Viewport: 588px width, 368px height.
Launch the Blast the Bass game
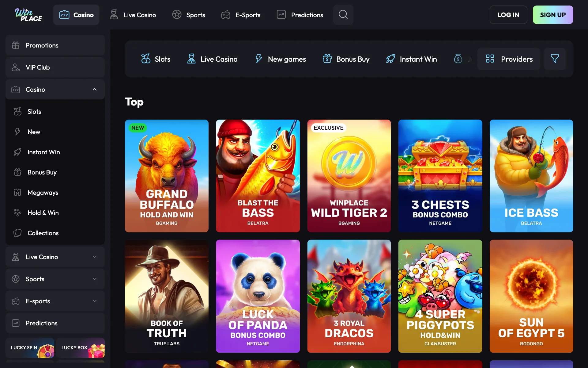click(258, 176)
